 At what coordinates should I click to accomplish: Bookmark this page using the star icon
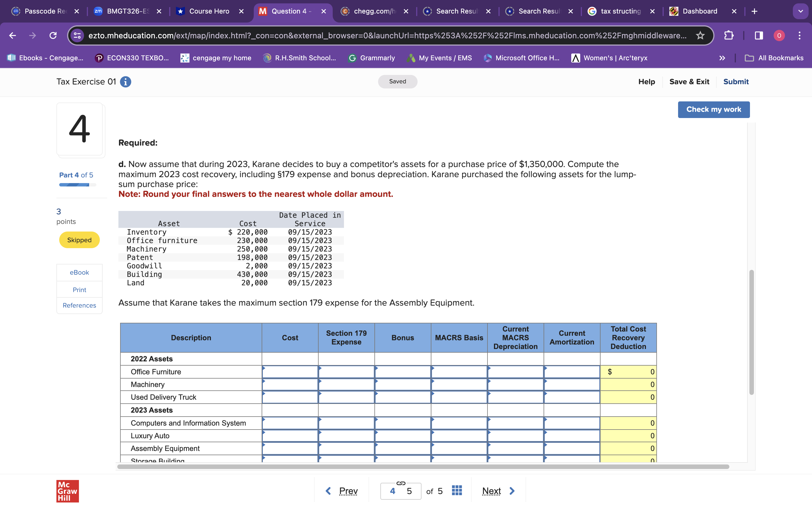point(700,35)
